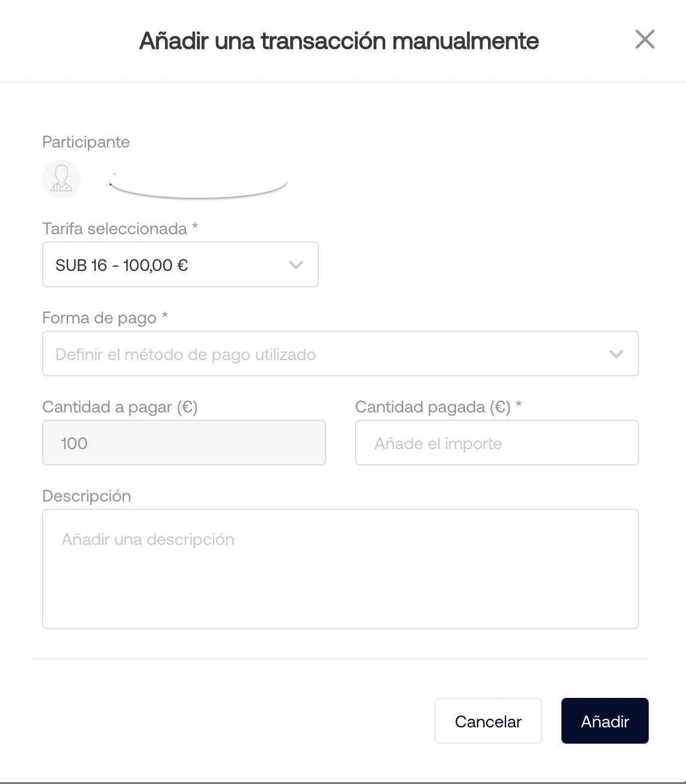Expand the 'Definir el método de pago utilizado' selector
This screenshot has width=686, height=784.
click(x=341, y=353)
